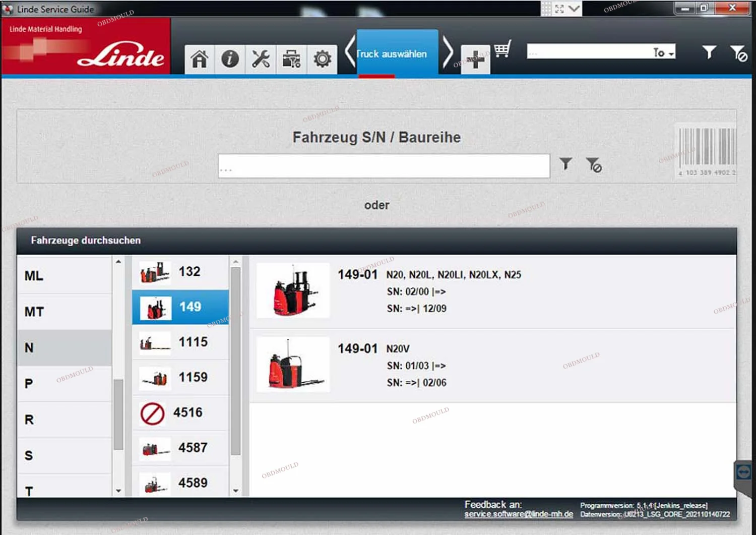The image size is (756, 535).
Task: Select the ML vehicle category
Action: pyautogui.click(x=65, y=275)
